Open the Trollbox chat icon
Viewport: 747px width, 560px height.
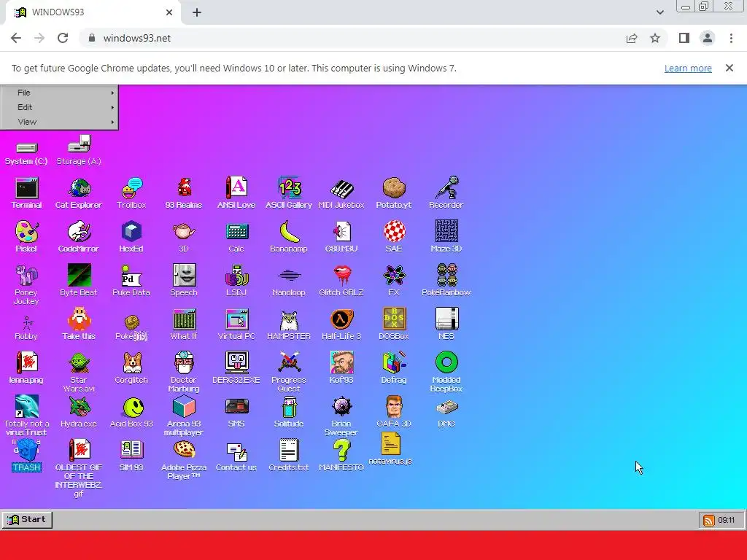coord(131,192)
